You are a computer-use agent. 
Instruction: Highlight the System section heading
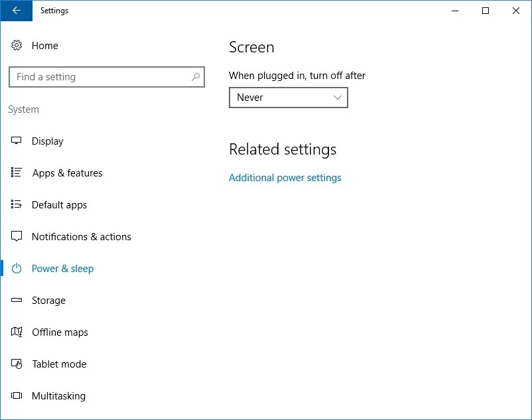pos(23,109)
